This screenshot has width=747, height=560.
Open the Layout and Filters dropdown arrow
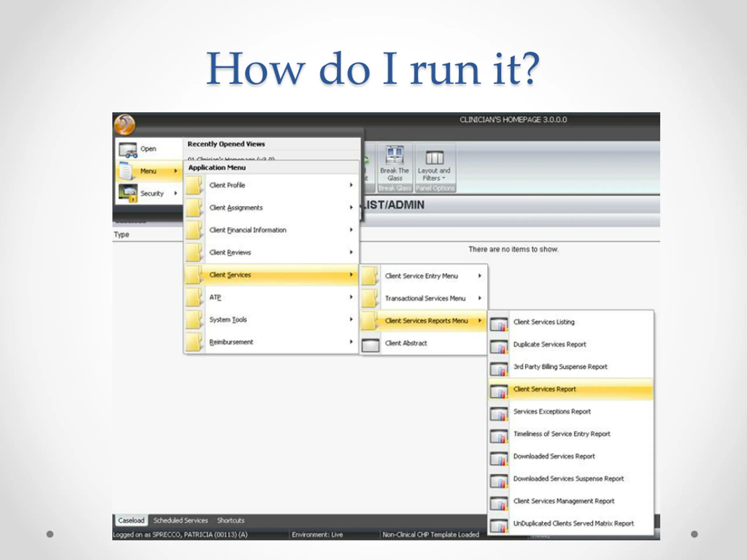(444, 178)
